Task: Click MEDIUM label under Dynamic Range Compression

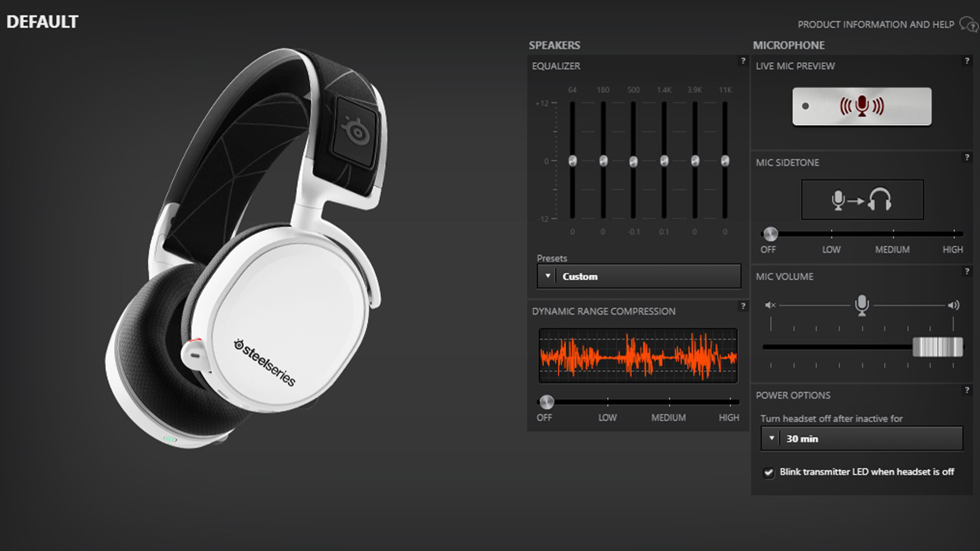Action: [x=669, y=418]
